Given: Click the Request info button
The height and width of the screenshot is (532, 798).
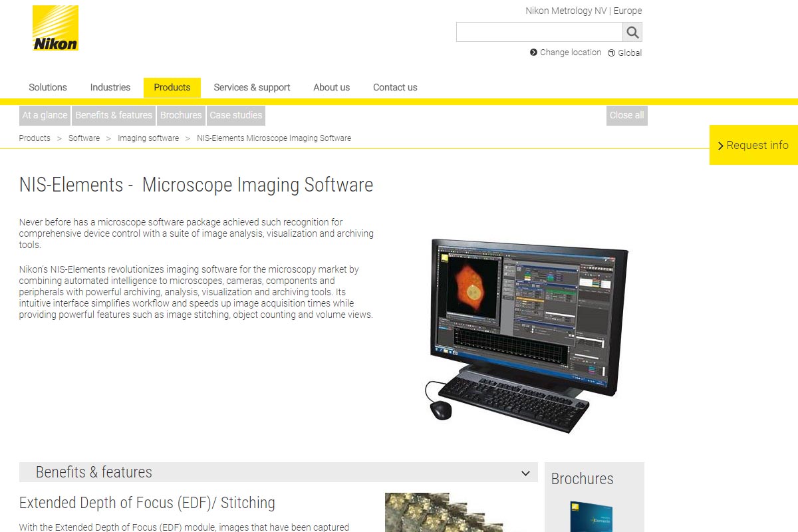Looking at the screenshot, I should (x=753, y=145).
